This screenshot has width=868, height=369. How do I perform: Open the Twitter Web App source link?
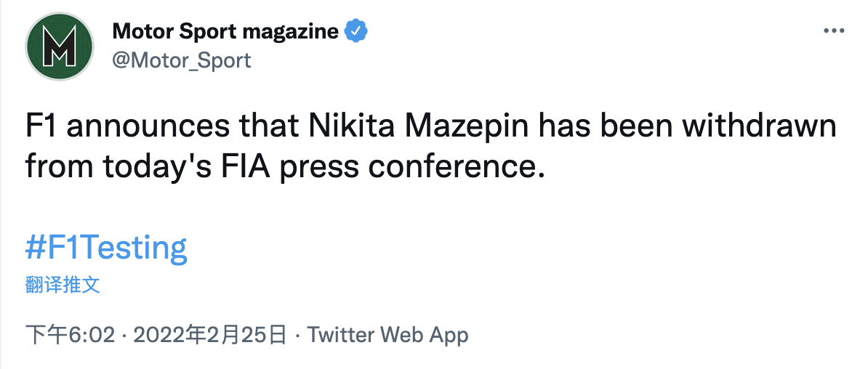[387, 335]
